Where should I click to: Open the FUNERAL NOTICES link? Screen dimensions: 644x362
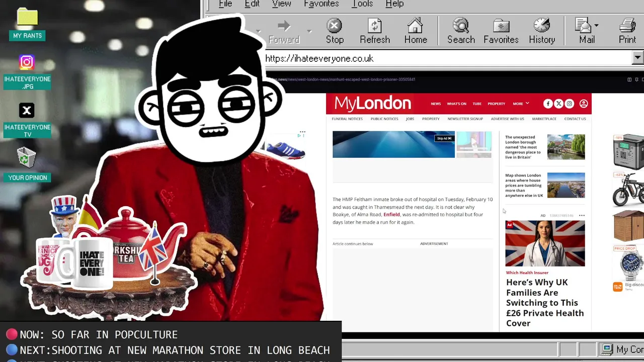(x=347, y=119)
